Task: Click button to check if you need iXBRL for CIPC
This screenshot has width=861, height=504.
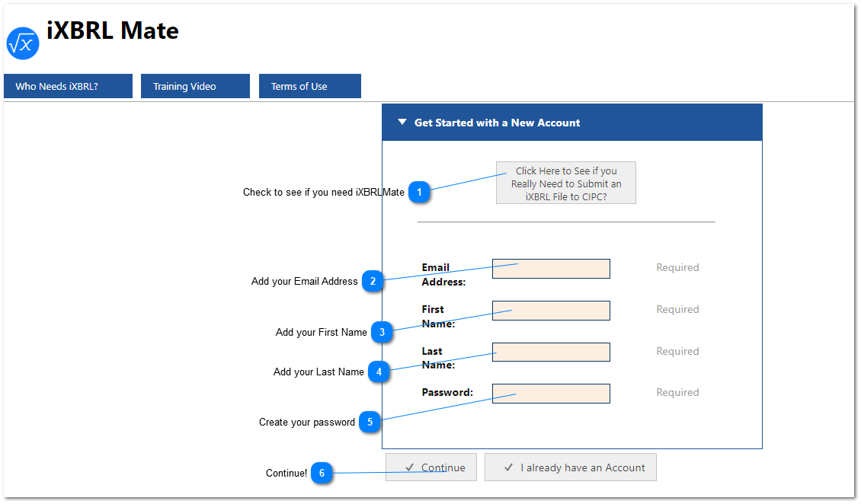Action: click(566, 183)
